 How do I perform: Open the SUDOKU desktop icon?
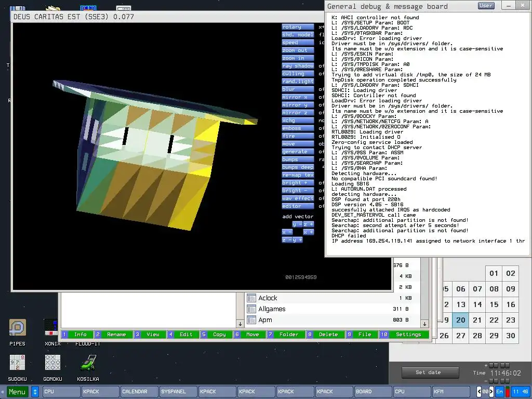17,363
